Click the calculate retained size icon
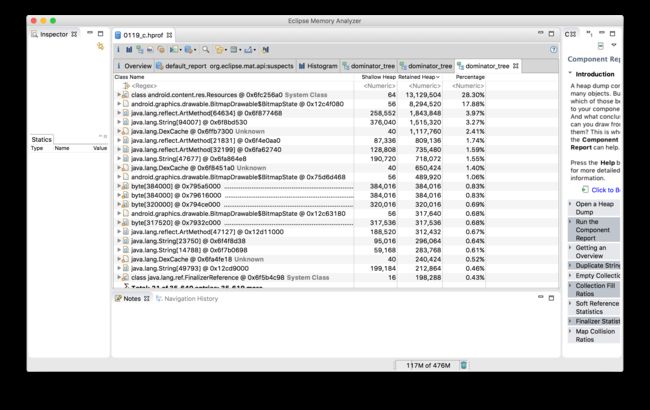Screen dimensions: 650x410 click(x=234, y=50)
